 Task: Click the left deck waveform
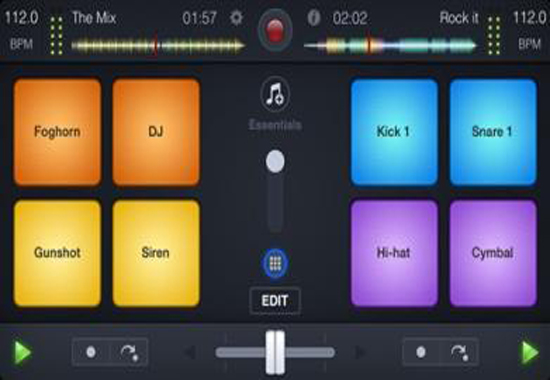[158, 46]
